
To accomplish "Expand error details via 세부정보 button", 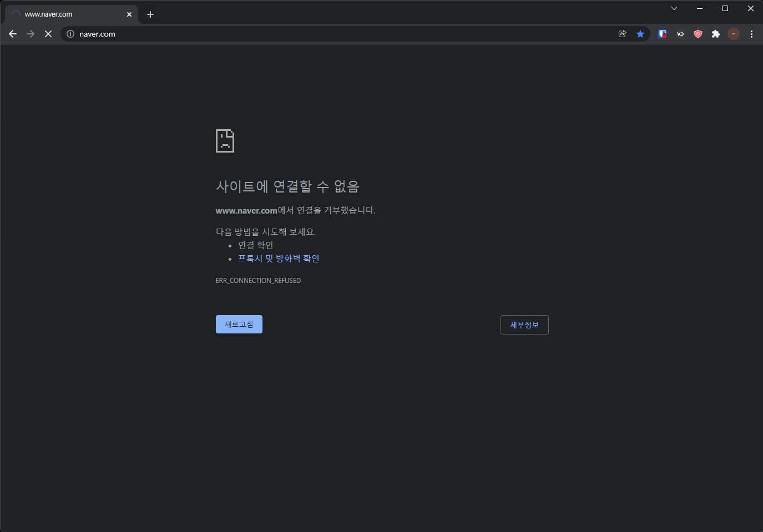I will [x=524, y=325].
